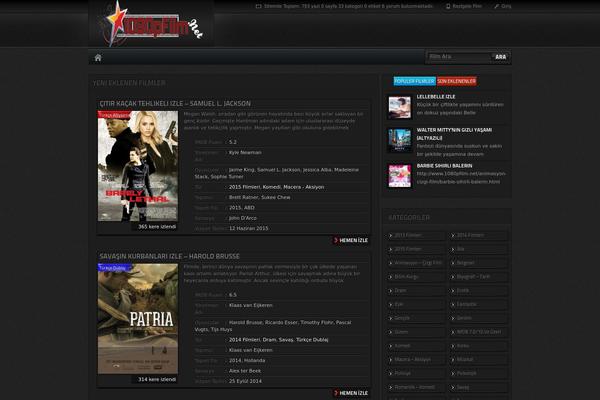Click the Klaas van Eijkeren director name

point(251,305)
